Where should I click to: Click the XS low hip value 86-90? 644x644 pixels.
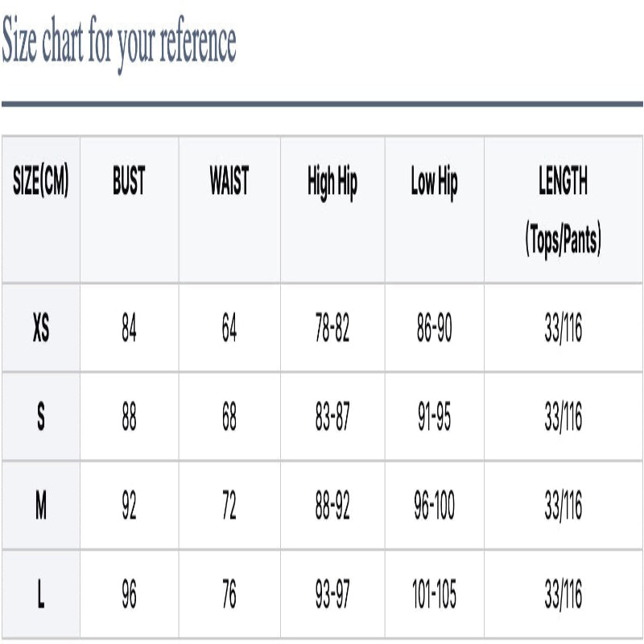point(434,329)
